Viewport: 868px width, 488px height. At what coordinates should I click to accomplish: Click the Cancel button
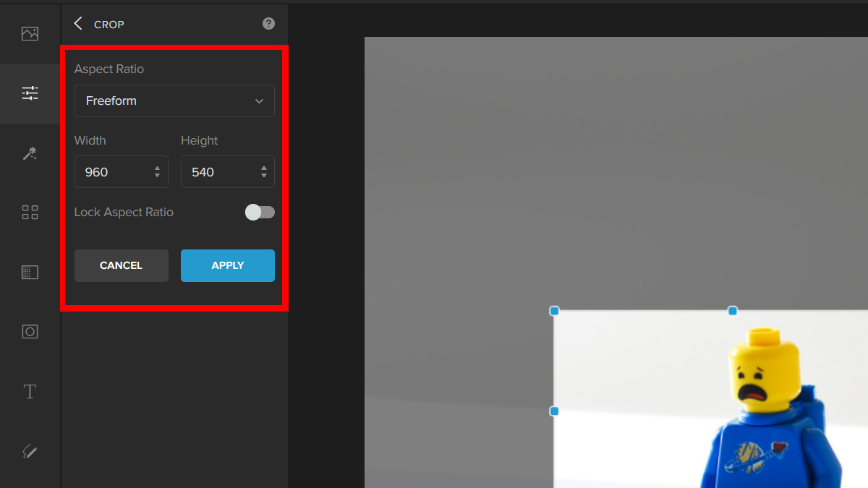click(x=122, y=265)
